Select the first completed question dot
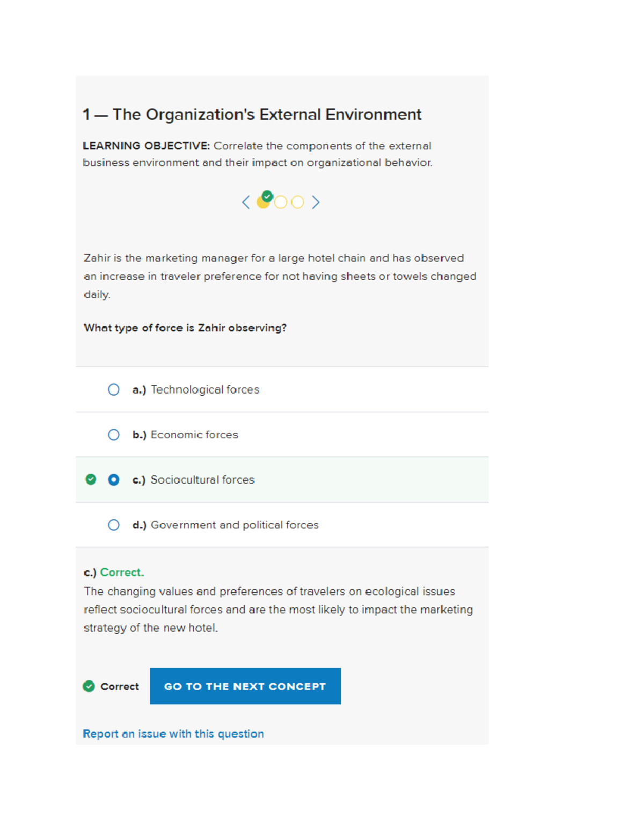Image resolution: width=644 pixels, height=834 pixels. tap(264, 201)
